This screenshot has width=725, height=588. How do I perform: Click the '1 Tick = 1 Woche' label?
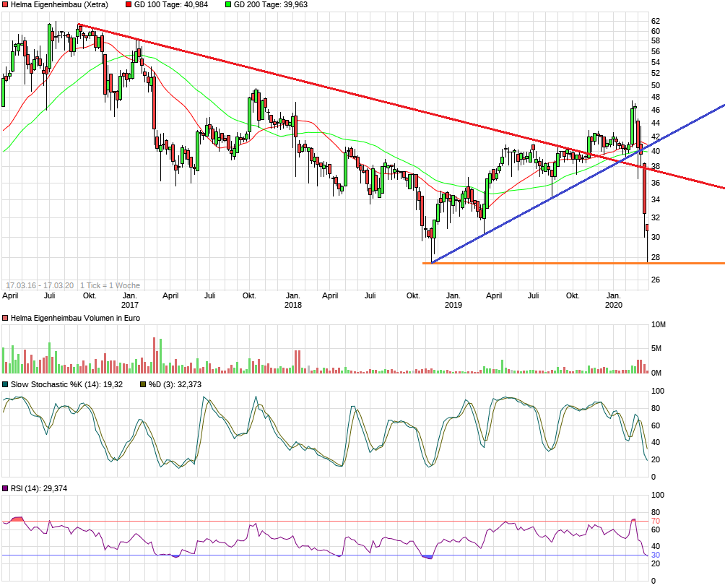click(x=110, y=285)
